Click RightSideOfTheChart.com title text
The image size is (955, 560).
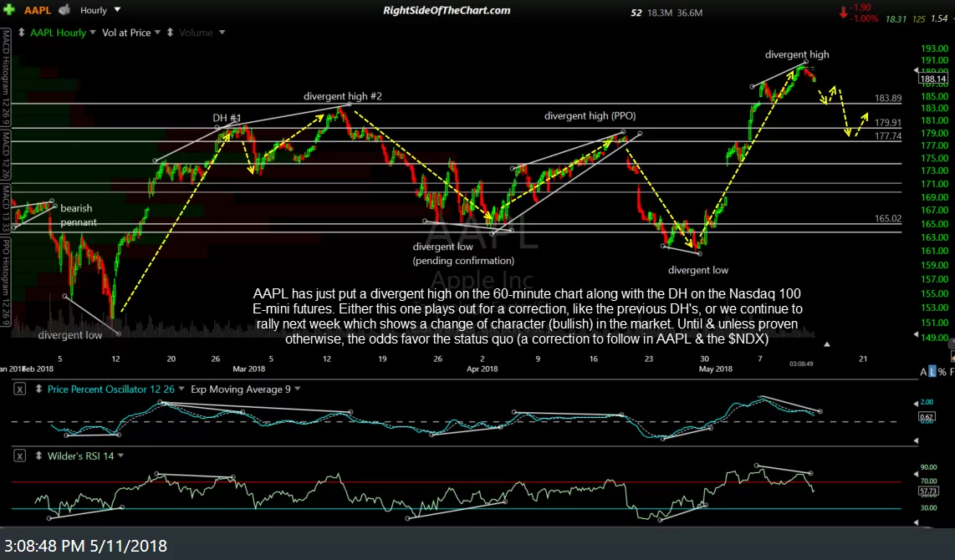point(447,10)
